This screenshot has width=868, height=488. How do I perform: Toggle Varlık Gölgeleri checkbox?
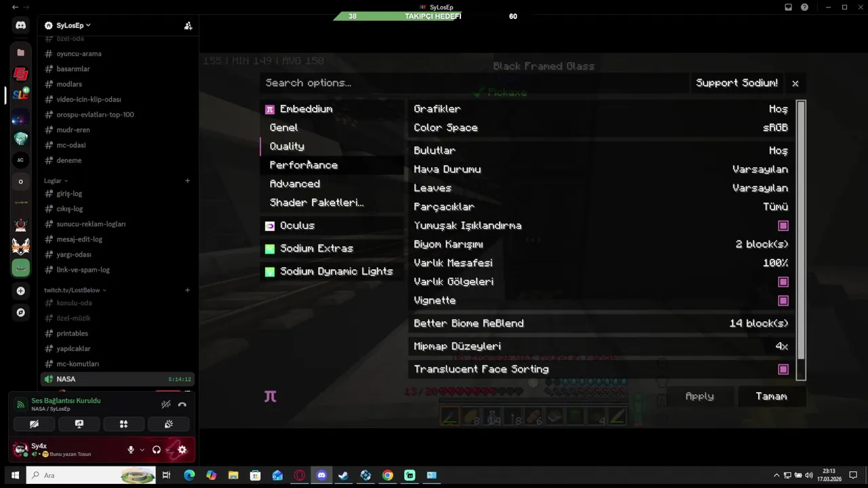pos(783,282)
